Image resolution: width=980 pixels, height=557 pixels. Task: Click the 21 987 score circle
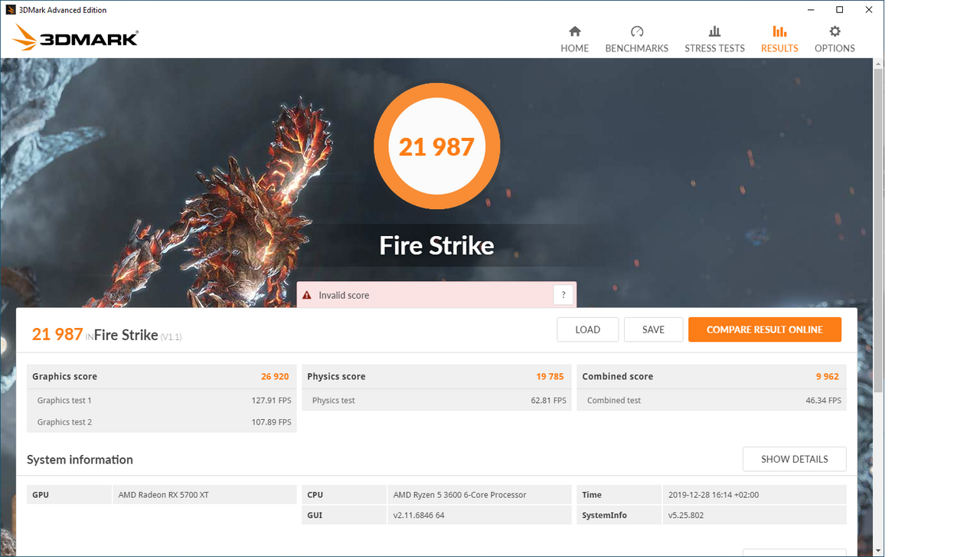click(437, 146)
